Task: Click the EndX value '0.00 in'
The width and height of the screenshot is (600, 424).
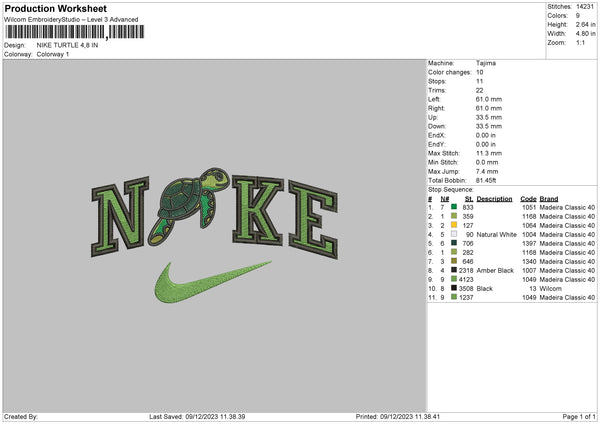Action: click(x=486, y=135)
